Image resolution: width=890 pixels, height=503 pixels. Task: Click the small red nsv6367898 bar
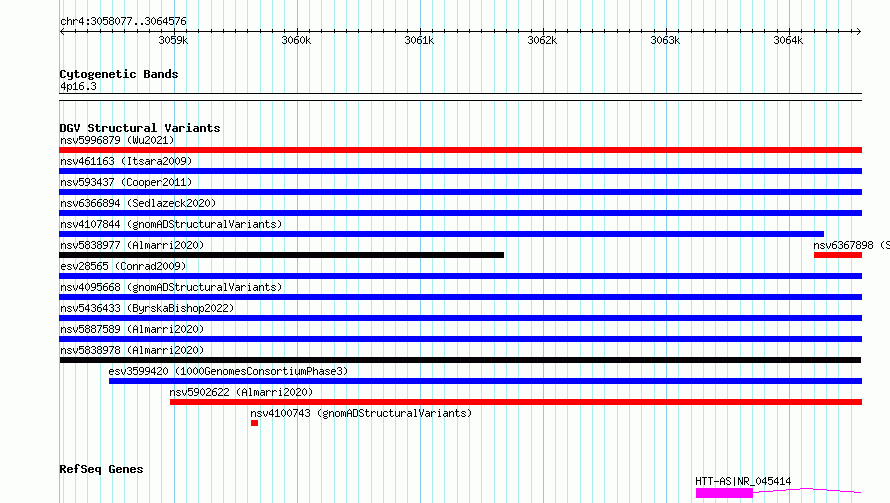click(838, 255)
